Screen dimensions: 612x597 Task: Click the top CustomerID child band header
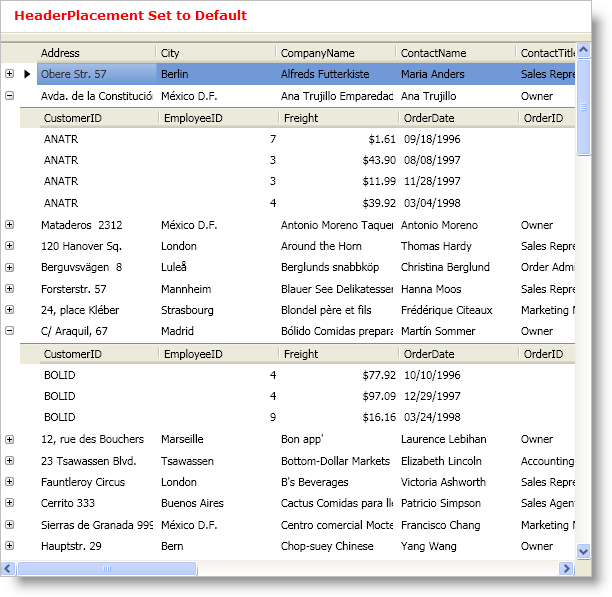tap(100, 118)
